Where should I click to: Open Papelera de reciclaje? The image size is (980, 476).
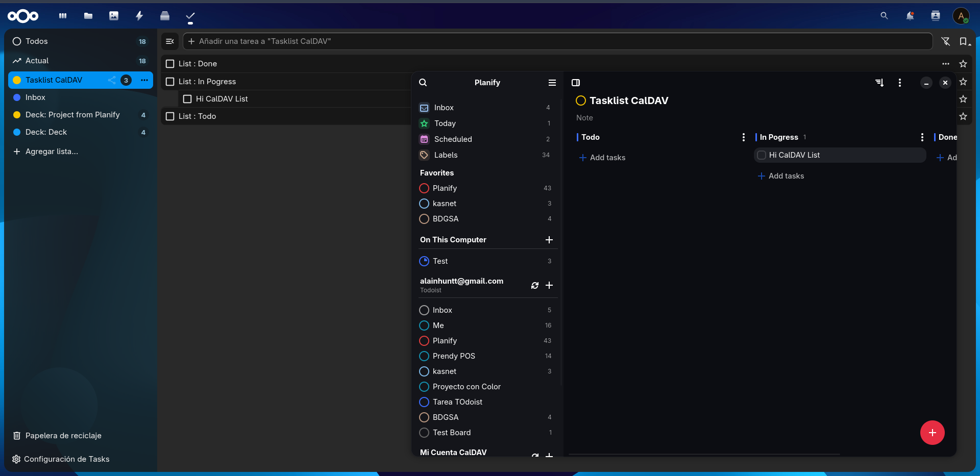81,436
